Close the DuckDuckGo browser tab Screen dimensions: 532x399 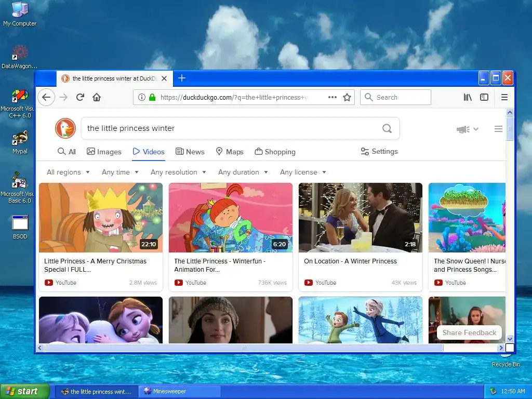[x=164, y=78]
